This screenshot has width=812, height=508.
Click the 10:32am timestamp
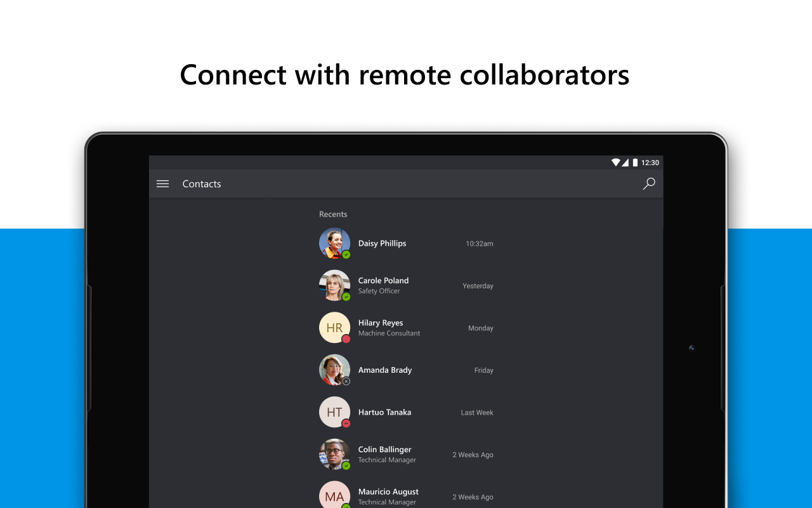point(479,244)
